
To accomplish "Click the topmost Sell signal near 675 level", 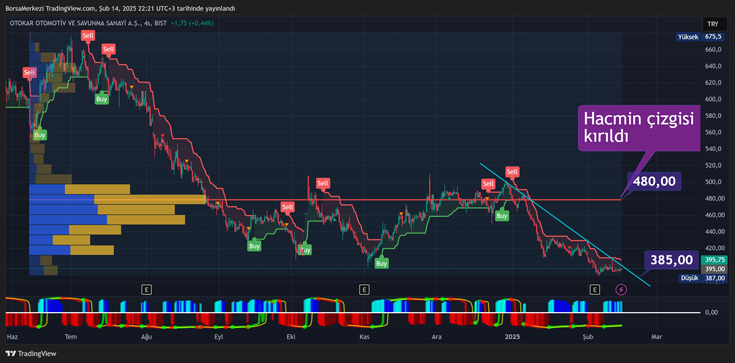I will coord(87,36).
